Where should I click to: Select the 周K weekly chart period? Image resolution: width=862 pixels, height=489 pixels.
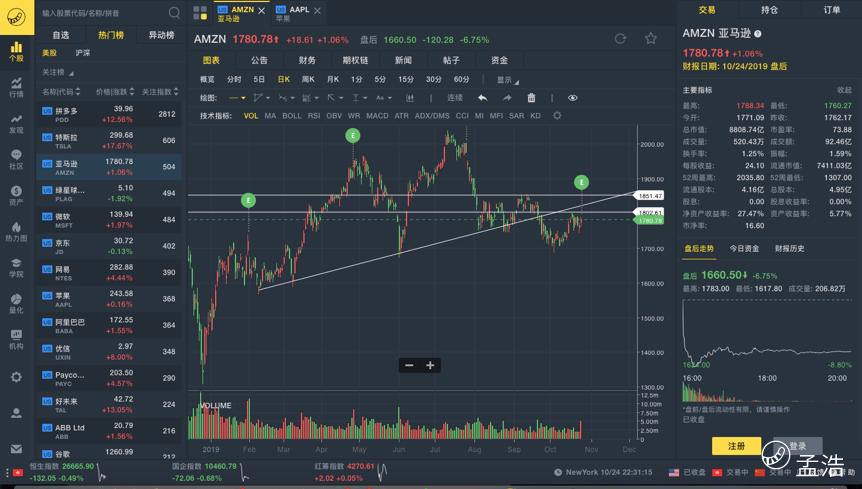pos(308,79)
